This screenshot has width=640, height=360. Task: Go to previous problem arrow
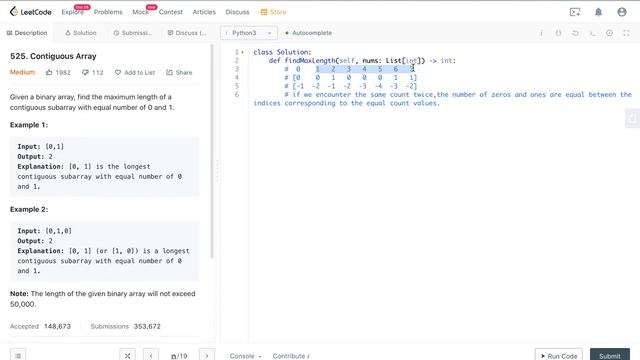coord(151,356)
